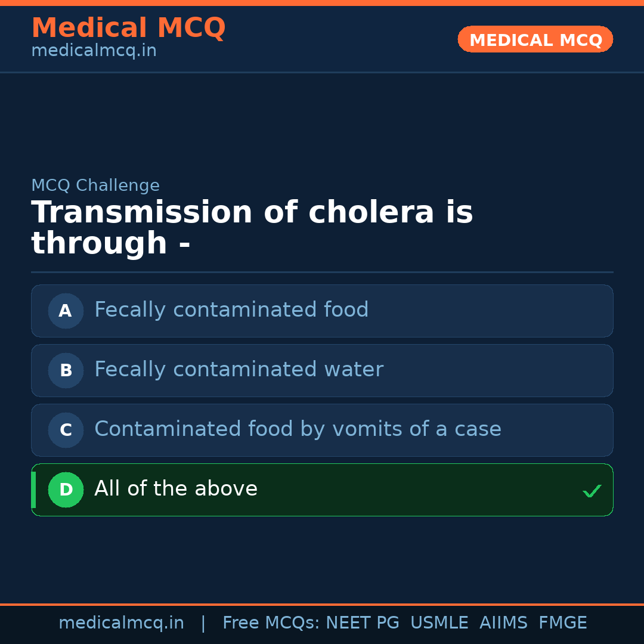Select answer text 'Fecally contaminated food'
The width and height of the screenshot is (644, 644).
(x=231, y=310)
